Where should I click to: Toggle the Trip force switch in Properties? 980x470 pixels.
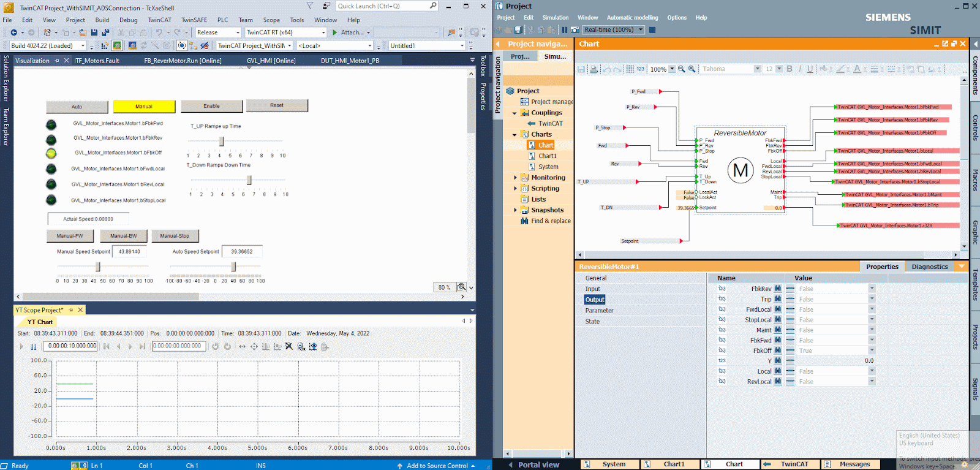[790, 299]
